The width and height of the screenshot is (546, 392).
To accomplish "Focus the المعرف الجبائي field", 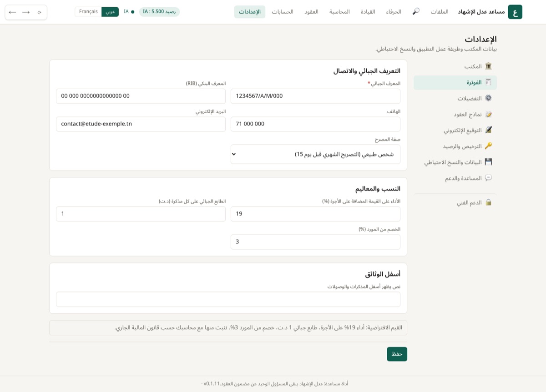I will point(315,96).
